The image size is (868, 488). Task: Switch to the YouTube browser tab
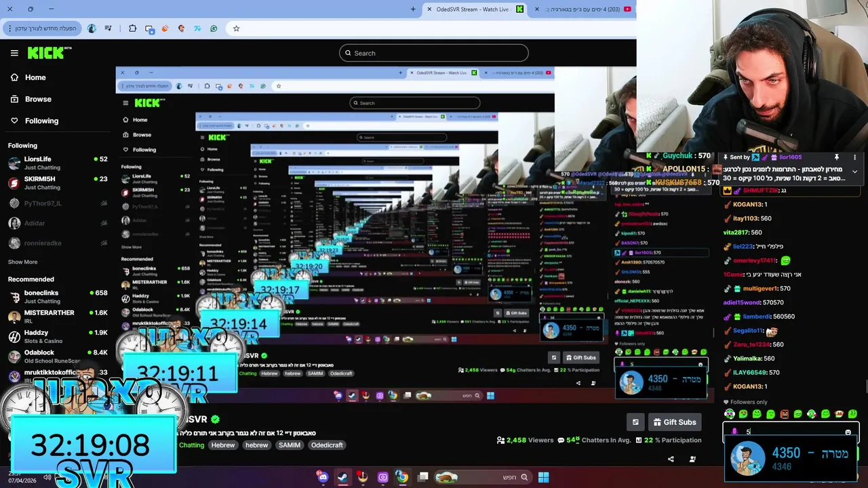583,9
